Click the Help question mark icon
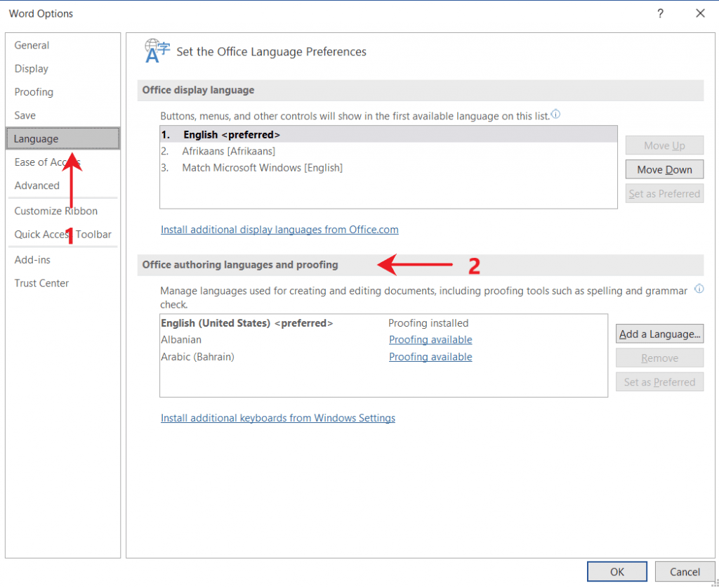The image size is (719, 588). [660, 13]
